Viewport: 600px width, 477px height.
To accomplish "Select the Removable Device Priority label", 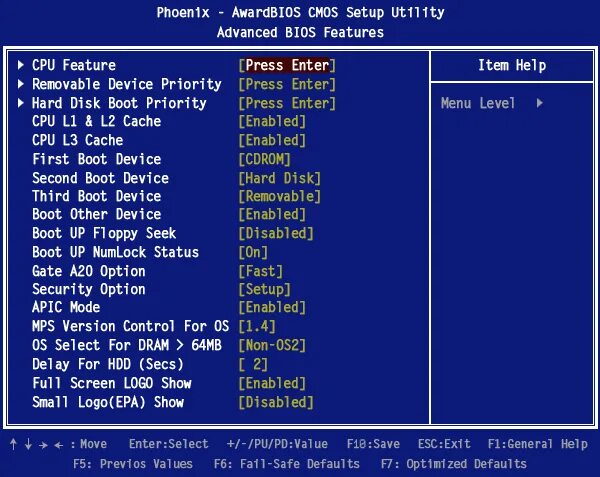I will click(x=127, y=84).
